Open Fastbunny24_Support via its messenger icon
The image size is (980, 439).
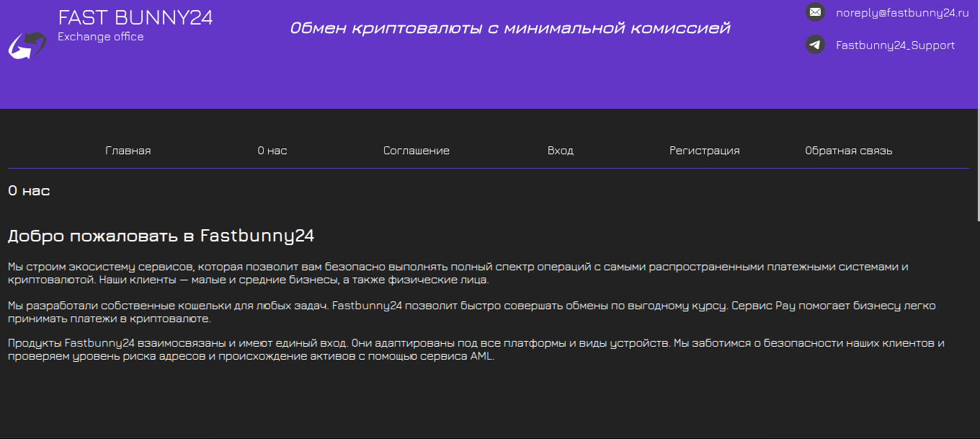(815, 44)
